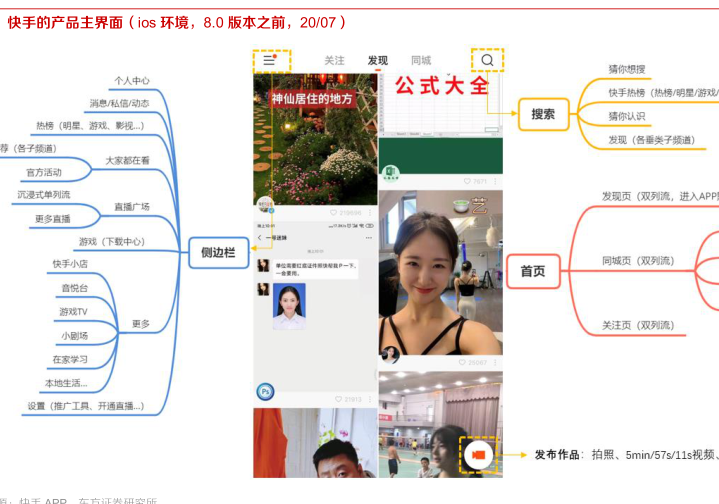This screenshot has height=504, width=719.
Task: Click the 更多直播 branch label
Action: [53, 219]
